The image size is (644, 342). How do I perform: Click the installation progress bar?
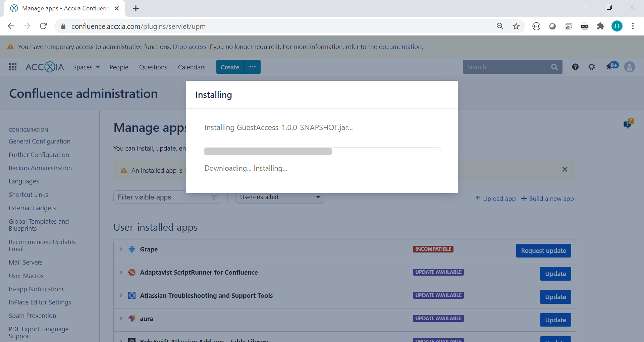[322, 152]
